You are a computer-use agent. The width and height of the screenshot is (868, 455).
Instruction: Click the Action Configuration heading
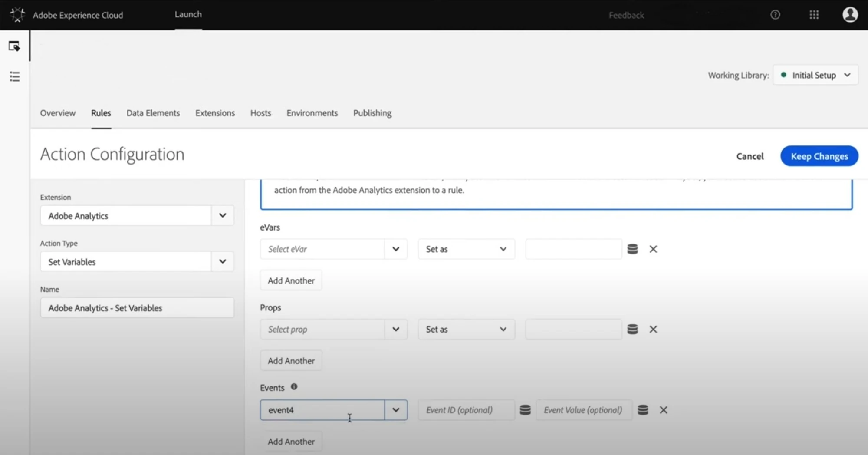(112, 155)
